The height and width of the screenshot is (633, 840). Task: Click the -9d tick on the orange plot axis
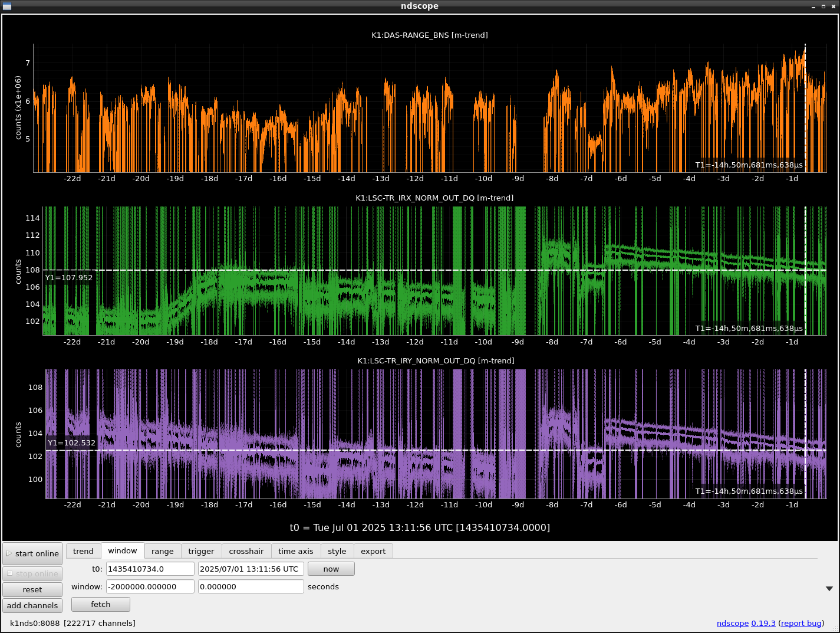click(x=518, y=178)
